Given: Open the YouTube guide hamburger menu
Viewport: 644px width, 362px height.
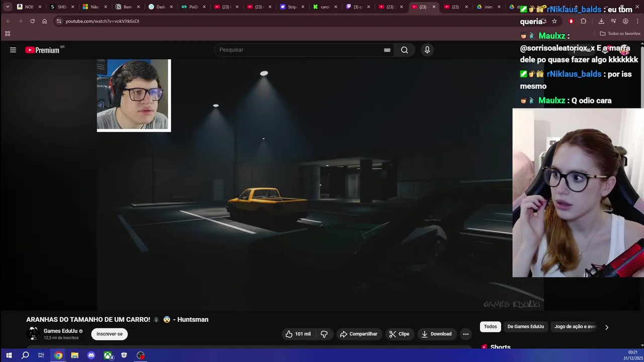Looking at the screenshot, I should (x=13, y=50).
